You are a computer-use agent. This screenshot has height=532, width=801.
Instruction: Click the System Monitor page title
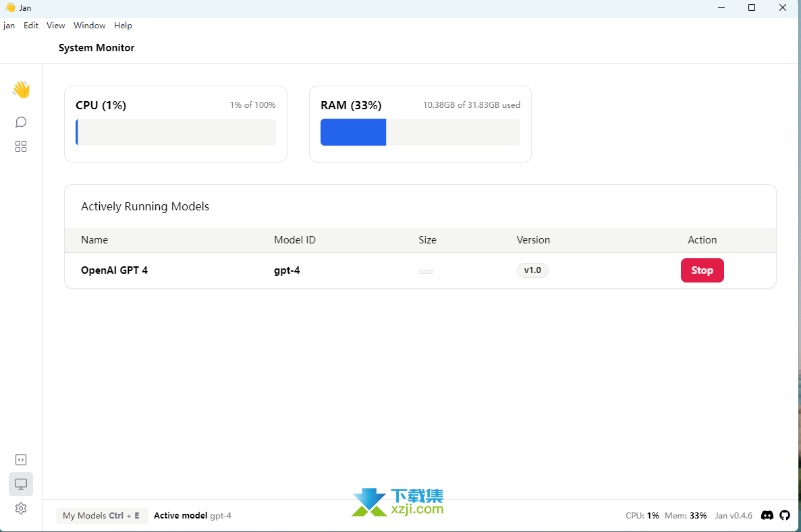coord(96,48)
